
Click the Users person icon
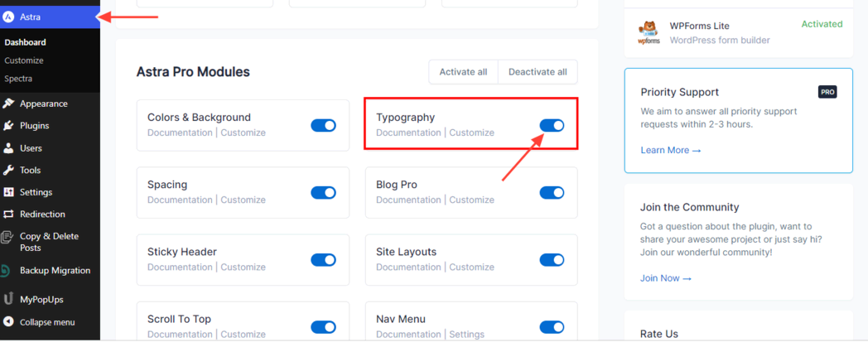click(8, 148)
